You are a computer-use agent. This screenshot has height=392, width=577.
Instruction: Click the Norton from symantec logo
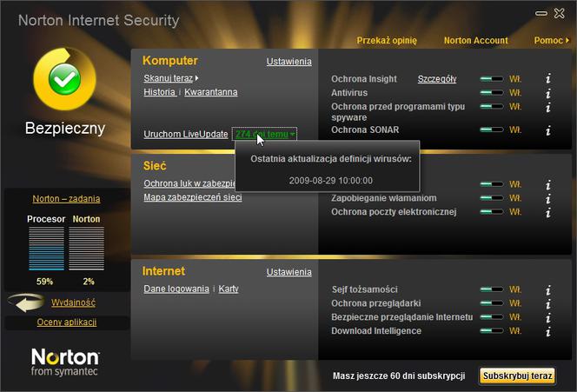pyautogui.click(x=65, y=362)
